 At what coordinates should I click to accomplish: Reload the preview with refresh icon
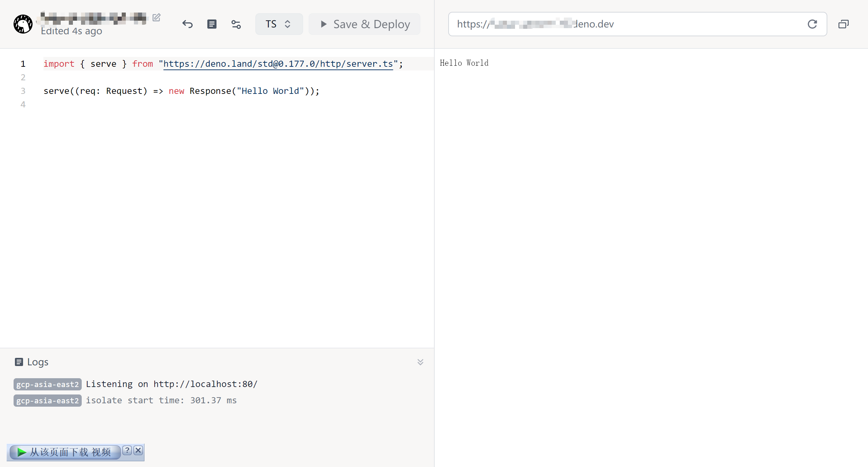click(812, 24)
